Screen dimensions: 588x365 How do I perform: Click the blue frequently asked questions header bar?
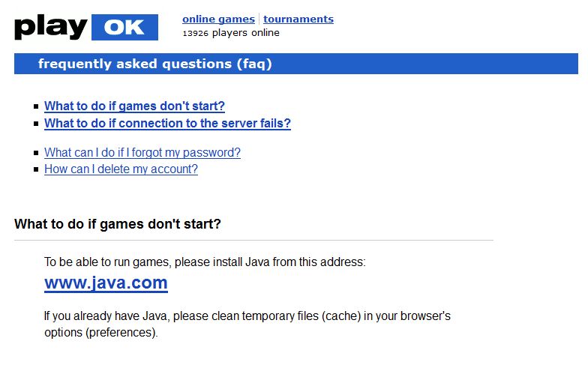(295, 64)
